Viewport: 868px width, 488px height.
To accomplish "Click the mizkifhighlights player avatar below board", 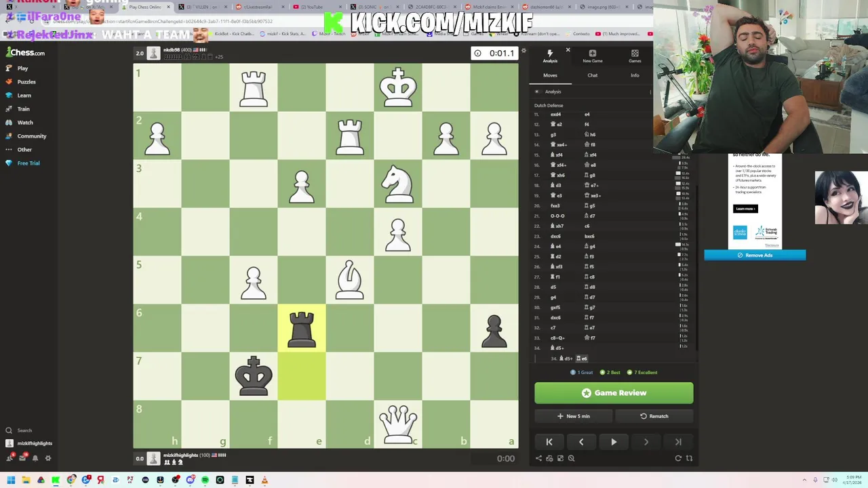I will coord(153,458).
